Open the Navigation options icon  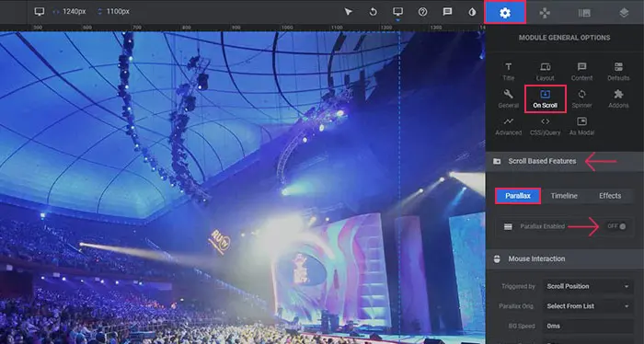[545, 13]
